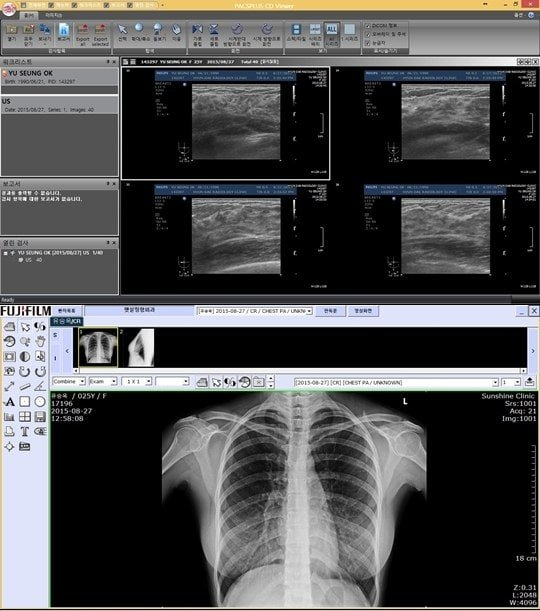Click the left arrow of the thumbnail strip

point(67,351)
